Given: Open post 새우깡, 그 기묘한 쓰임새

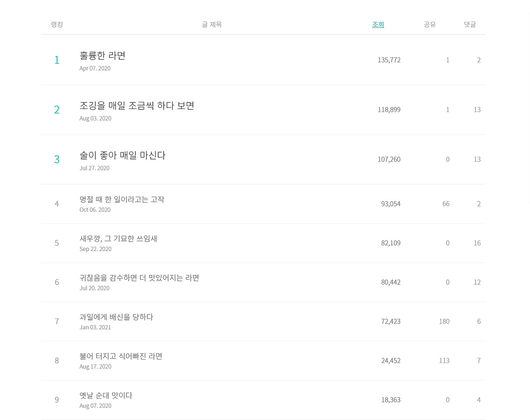Looking at the screenshot, I should coord(118,239).
